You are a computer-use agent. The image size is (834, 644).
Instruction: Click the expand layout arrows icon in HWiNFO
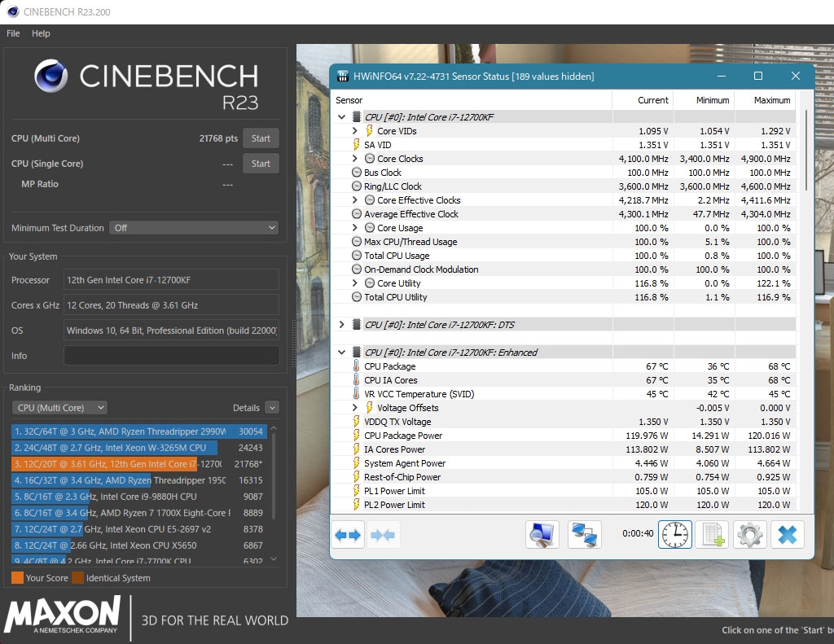pos(348,534)
